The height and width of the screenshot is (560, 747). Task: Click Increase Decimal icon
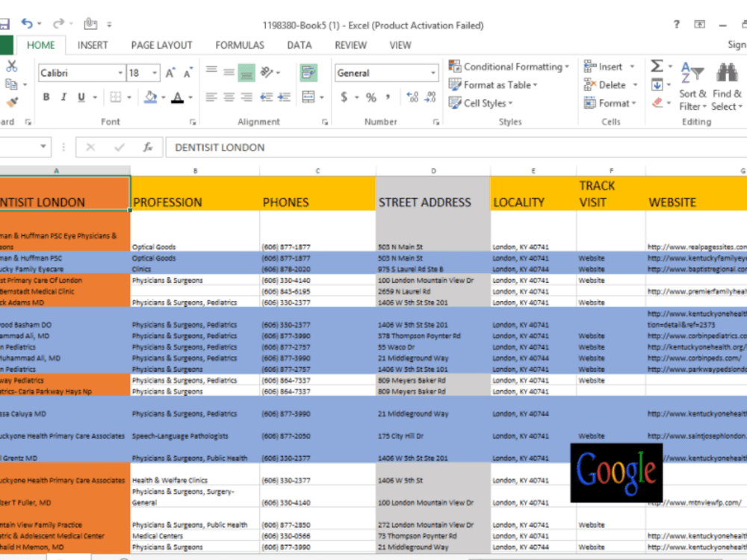point(412,97)
